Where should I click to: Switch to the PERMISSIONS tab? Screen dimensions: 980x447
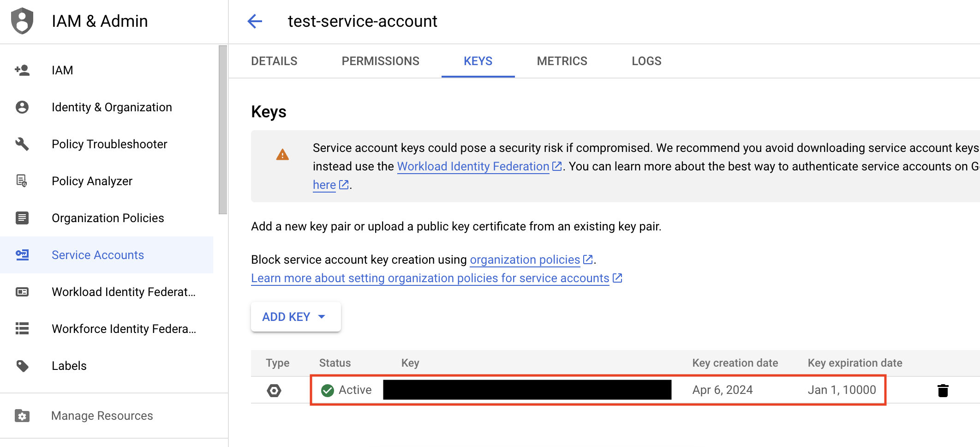pos(380,61)
